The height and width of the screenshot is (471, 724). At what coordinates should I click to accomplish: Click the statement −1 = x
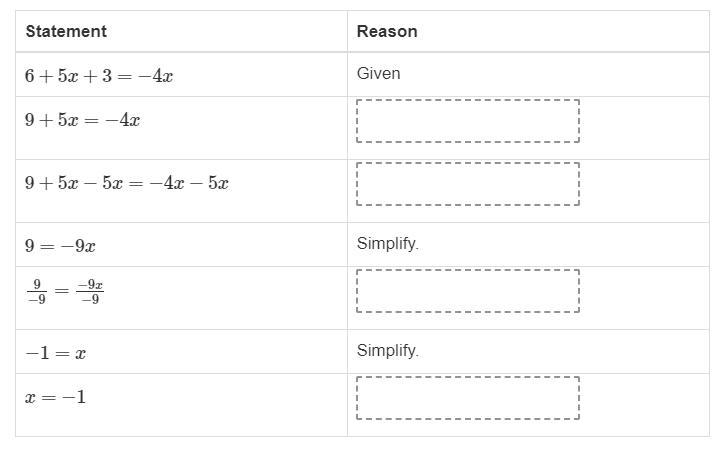point(55,353)
